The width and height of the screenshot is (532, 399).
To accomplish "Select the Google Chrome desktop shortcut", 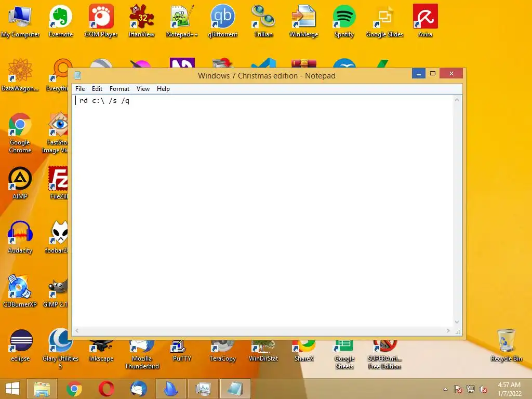I will 20,133.
